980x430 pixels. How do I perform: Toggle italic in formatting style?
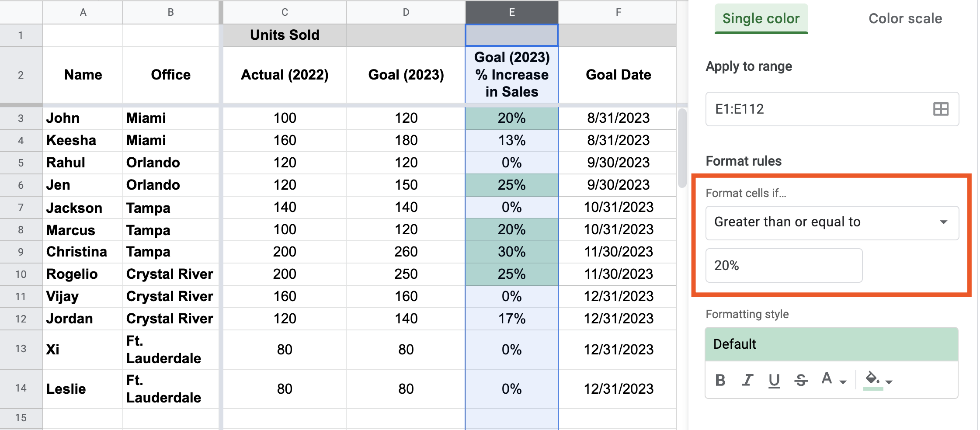[x=747, y=380]
